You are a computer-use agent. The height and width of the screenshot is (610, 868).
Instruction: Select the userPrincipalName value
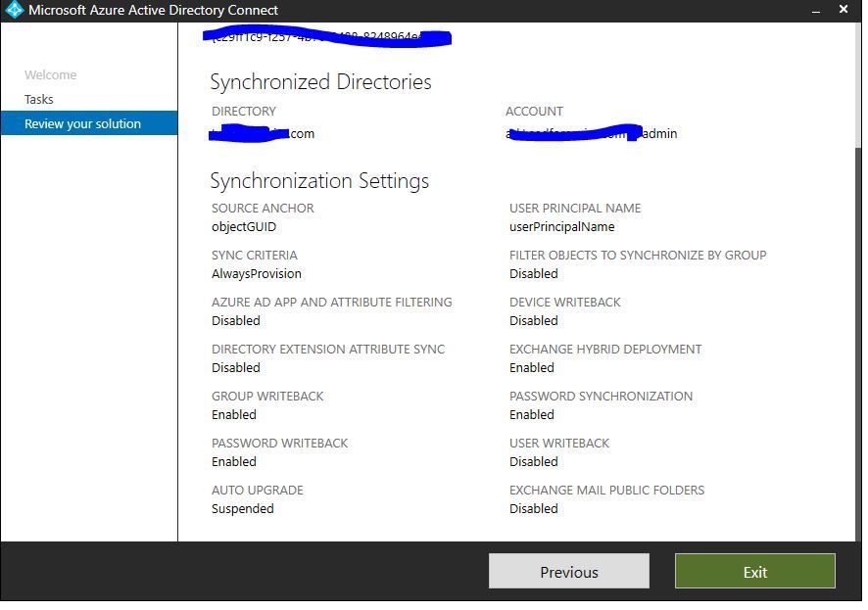coord(562,227)
